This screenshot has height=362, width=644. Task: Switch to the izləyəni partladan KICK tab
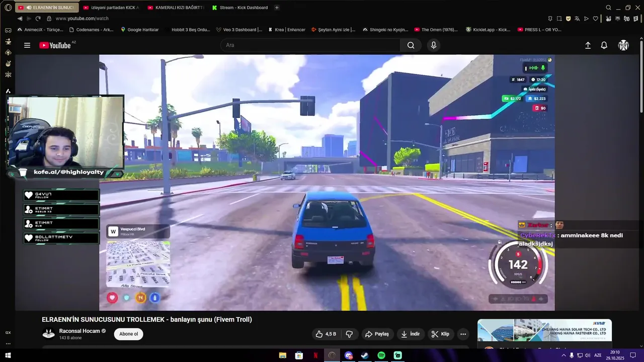pos(111,8)
